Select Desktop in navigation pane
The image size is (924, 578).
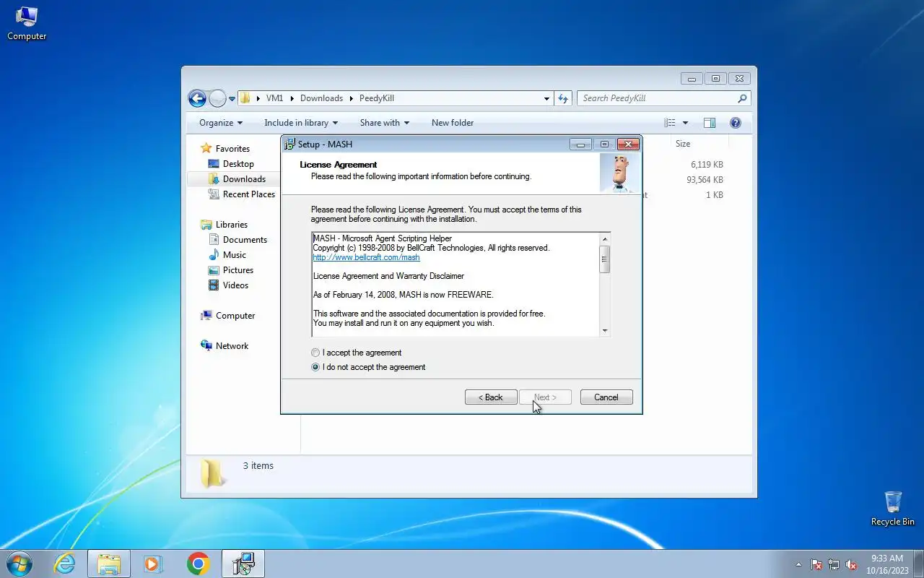(x=238, y=164)
